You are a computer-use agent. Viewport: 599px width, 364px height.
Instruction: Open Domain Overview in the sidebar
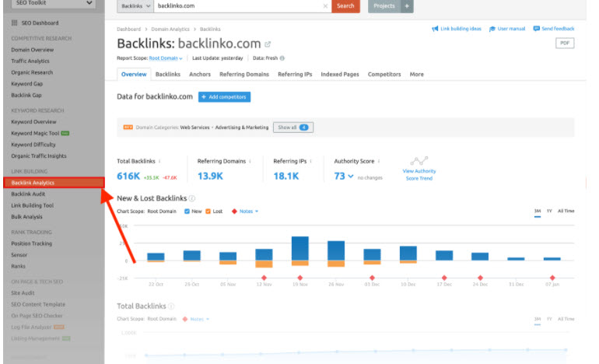(x=33, y=50)
